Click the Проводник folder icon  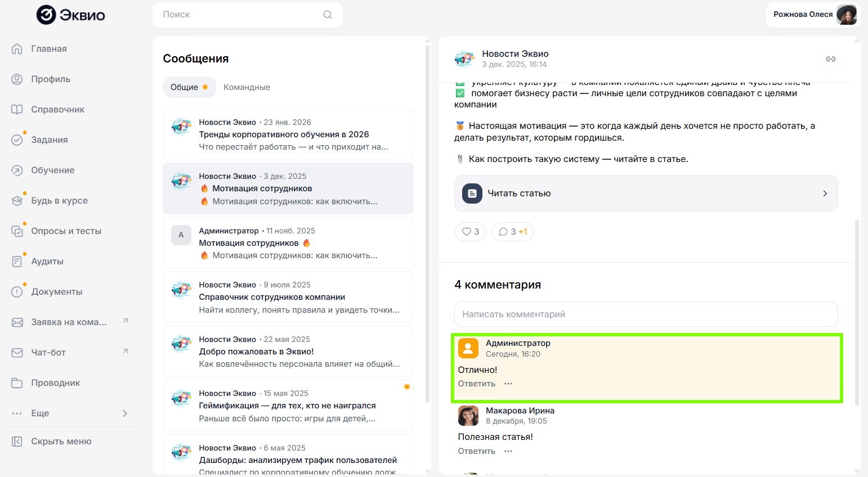[17, 383]
